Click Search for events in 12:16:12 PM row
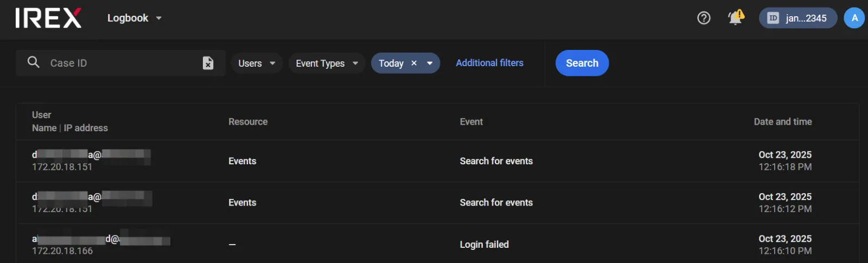This screenshot has height=263, width=868. (496, 202)
